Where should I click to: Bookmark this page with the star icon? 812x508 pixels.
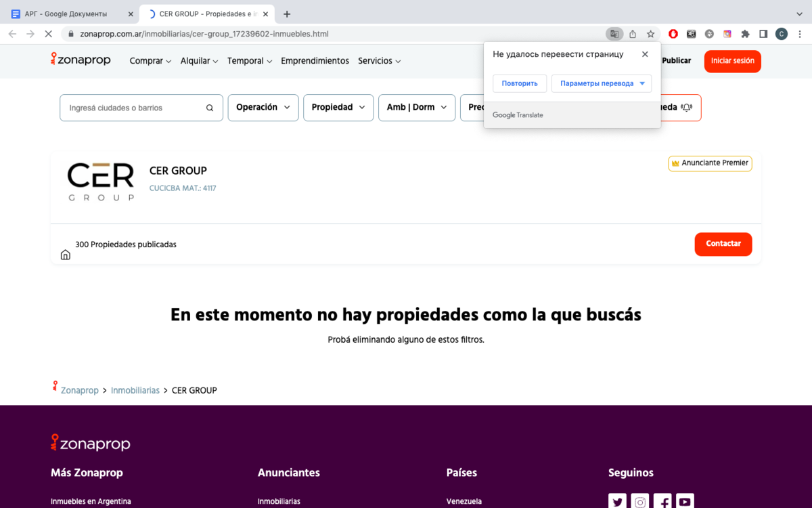coord(650,34)
